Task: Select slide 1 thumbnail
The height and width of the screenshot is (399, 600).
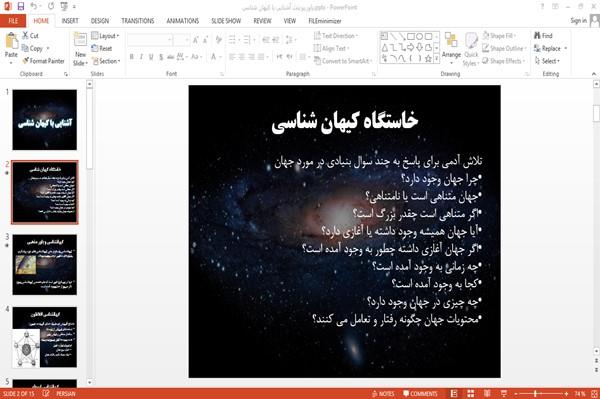Action: click(44, 120)
